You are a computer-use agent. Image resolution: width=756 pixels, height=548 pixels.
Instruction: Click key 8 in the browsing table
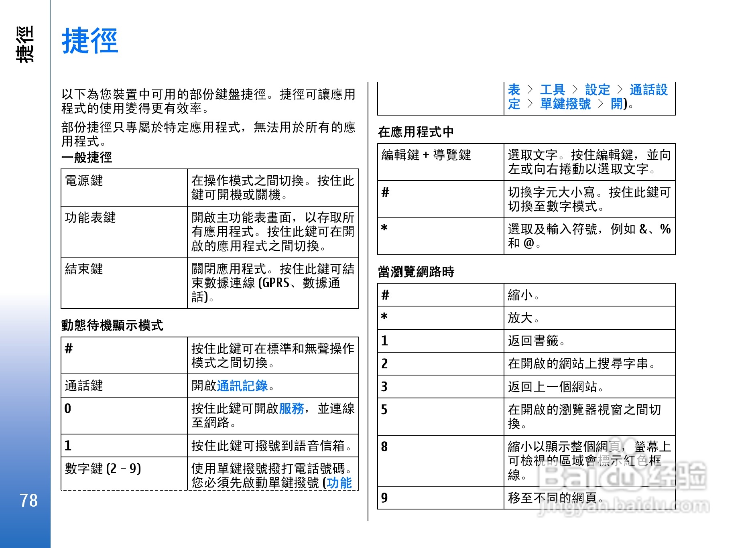441,461
